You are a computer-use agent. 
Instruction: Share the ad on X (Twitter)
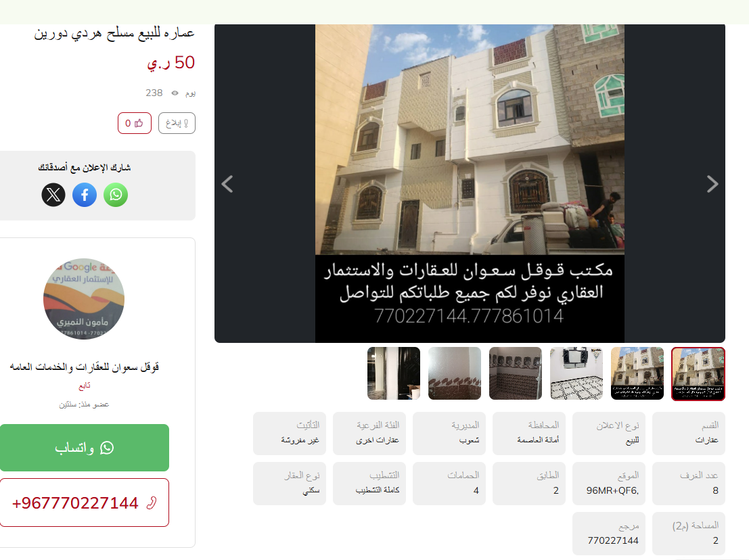[53, 195]
